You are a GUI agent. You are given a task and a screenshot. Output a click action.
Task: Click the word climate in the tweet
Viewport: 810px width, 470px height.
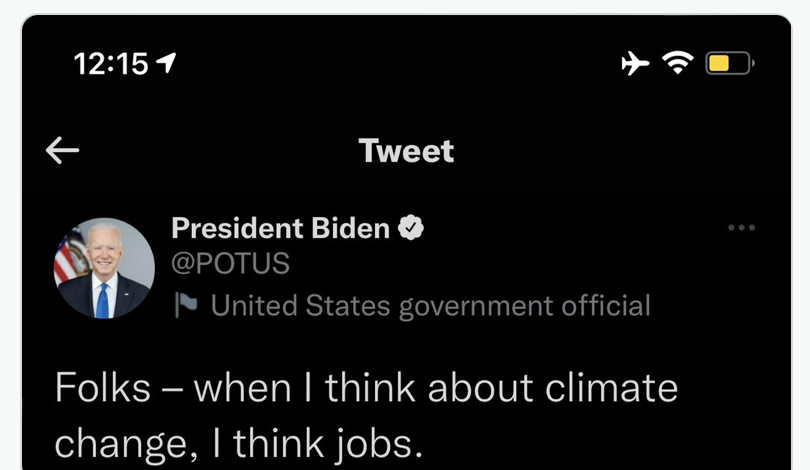[x=615, y=388]
